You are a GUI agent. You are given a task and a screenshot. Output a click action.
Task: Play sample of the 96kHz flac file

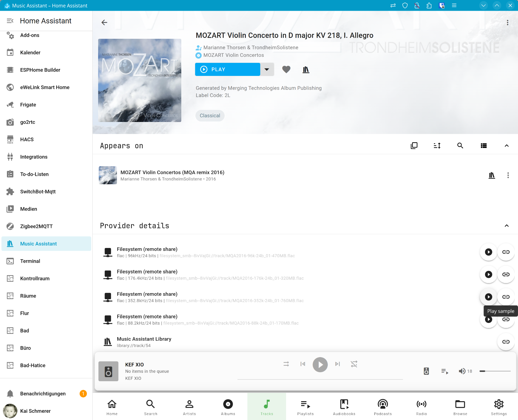tap(488, 252)
